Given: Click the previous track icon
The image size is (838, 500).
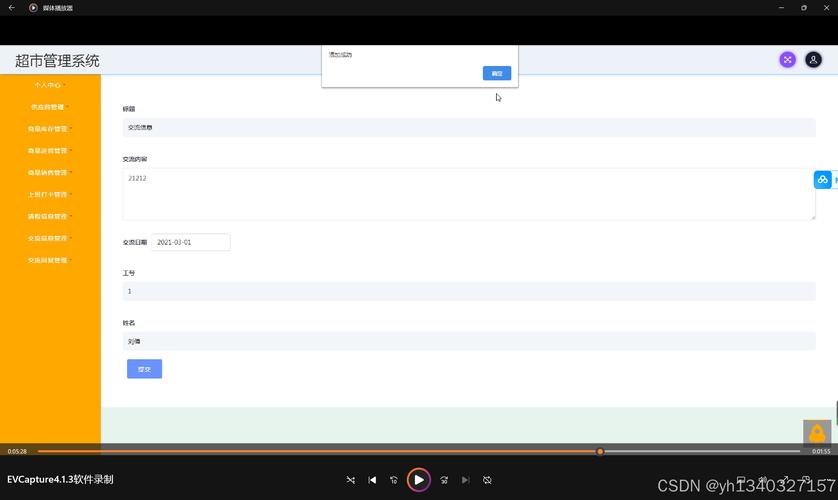Looking at the screenshot, I should coord(372,480).
